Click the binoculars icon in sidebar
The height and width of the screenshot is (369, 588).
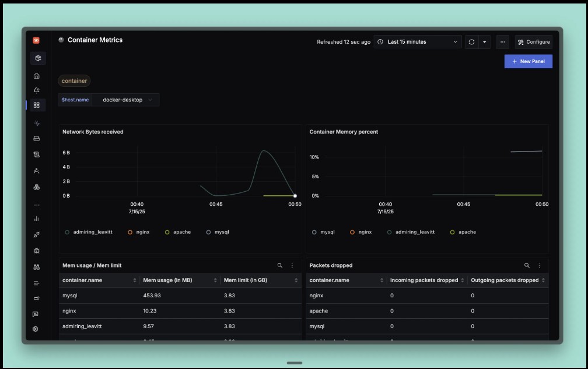coord(36,267)
